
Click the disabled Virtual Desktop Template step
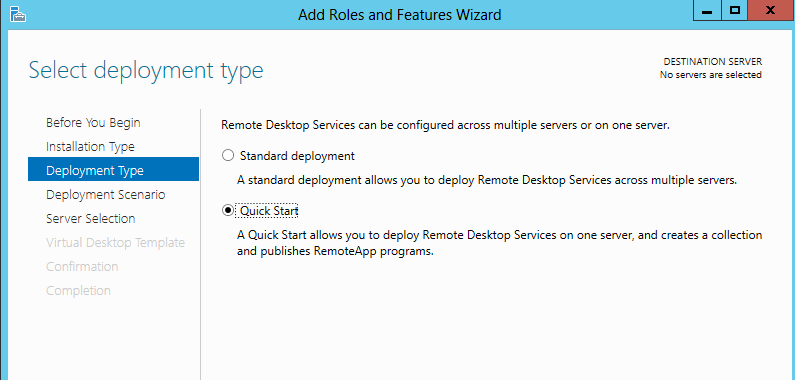(x=116, y=243)
